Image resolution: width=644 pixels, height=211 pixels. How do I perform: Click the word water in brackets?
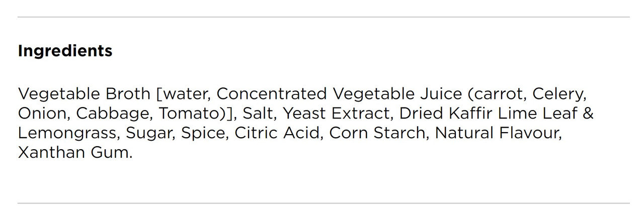point(184,94)
